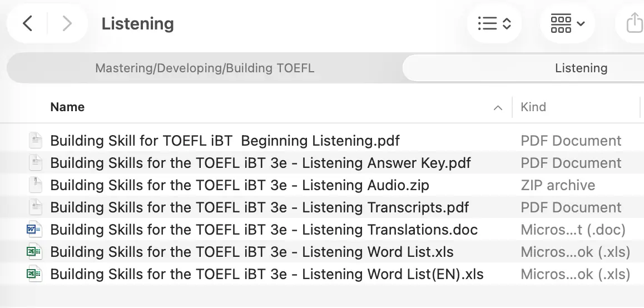Select the Listening tab

tap(581, 68)
